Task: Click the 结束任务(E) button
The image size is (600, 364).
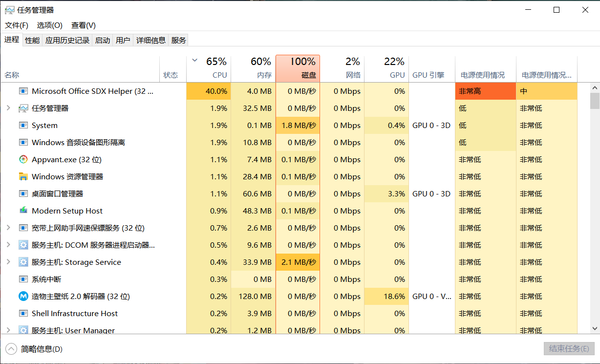Action: click(569, 348)
